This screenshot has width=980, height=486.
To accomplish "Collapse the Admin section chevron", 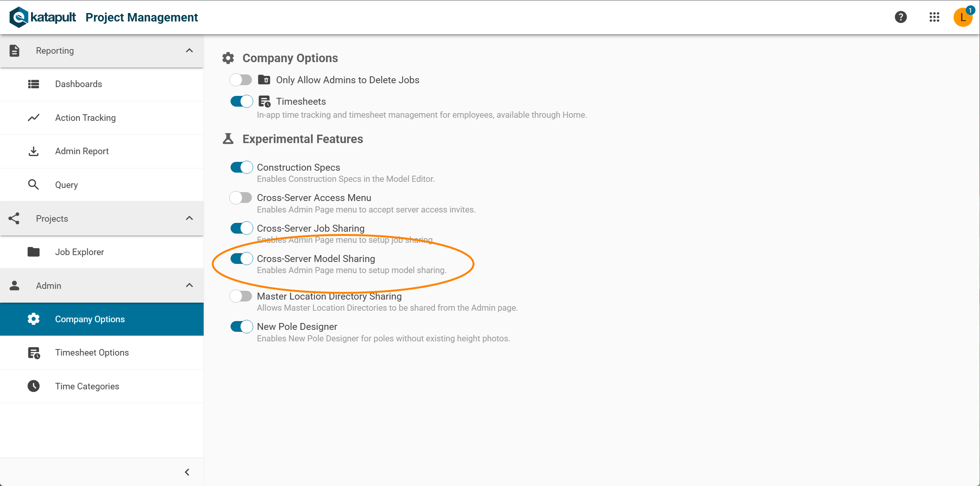I will pyautogui.click(x=189, y=285).
